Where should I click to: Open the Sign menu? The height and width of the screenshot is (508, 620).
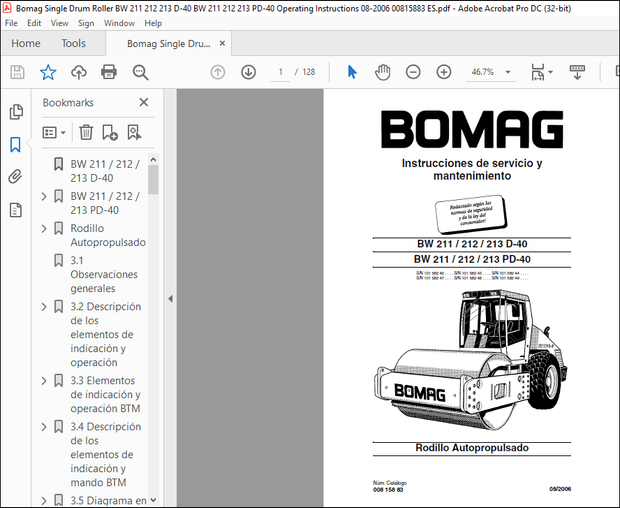point(86,23)
